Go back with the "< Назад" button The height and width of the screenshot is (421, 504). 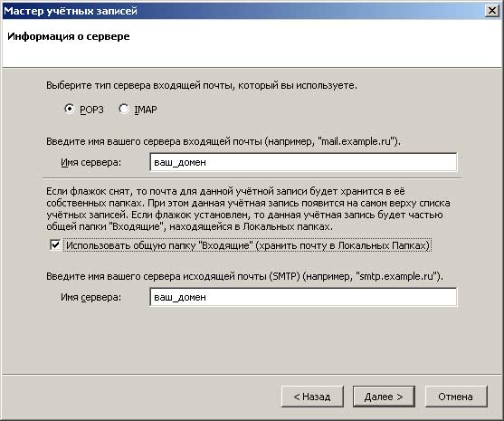coord(312,397)
